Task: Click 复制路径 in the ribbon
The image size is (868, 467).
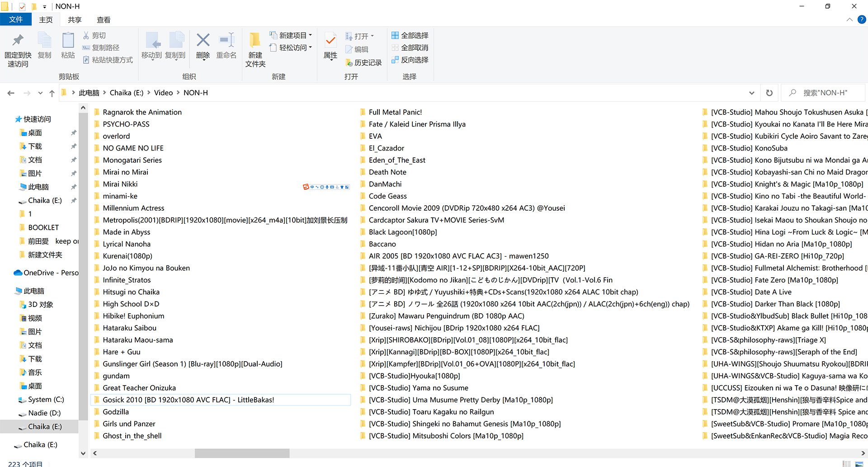Action: click(x=100, y=47)
